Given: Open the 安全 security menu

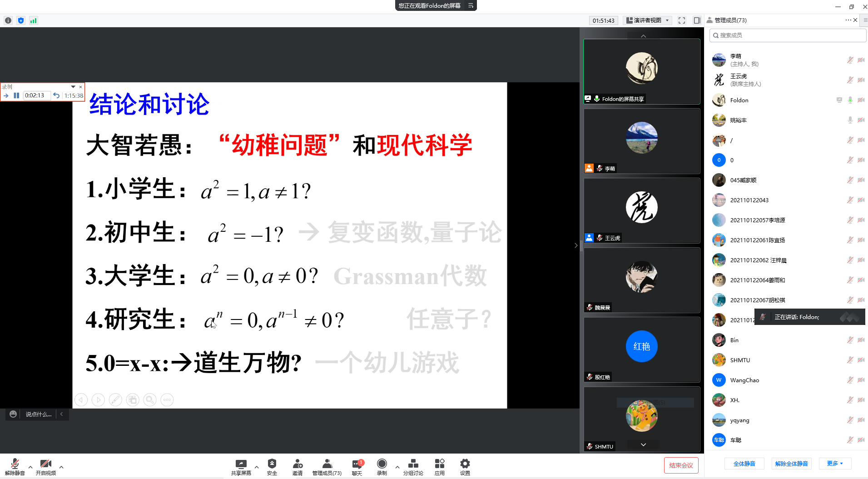Looking at the screenshot, I should (x=272, y=467).
